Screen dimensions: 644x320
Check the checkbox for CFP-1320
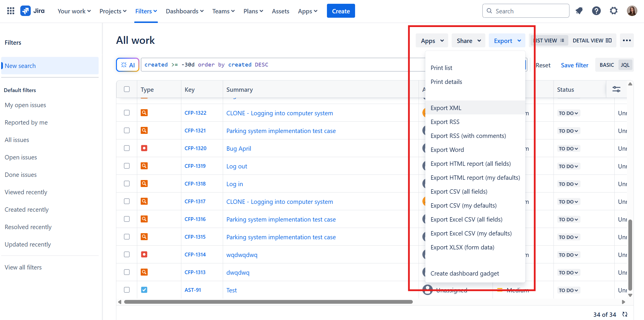pos(127,148)
